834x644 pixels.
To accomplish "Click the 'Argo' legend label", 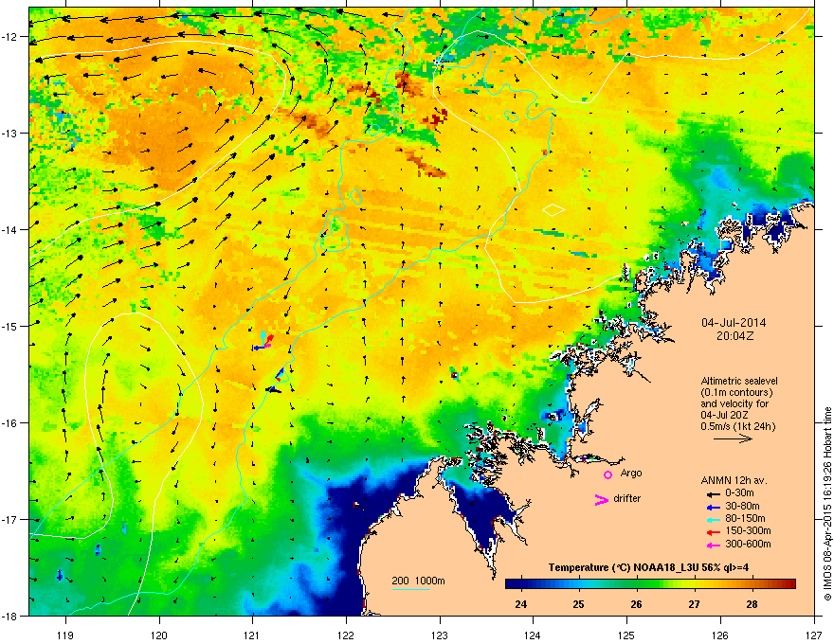I will pyautogui.click(x=631, y=473).
